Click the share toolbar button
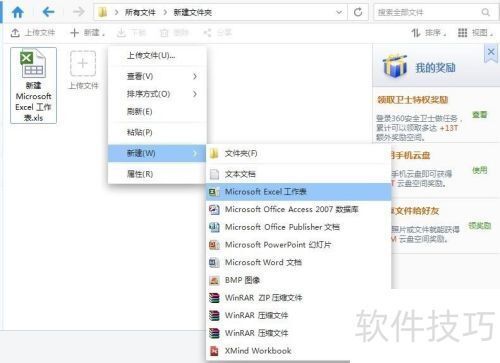Viewport: 500px width, 363px height. click(217, 33)
